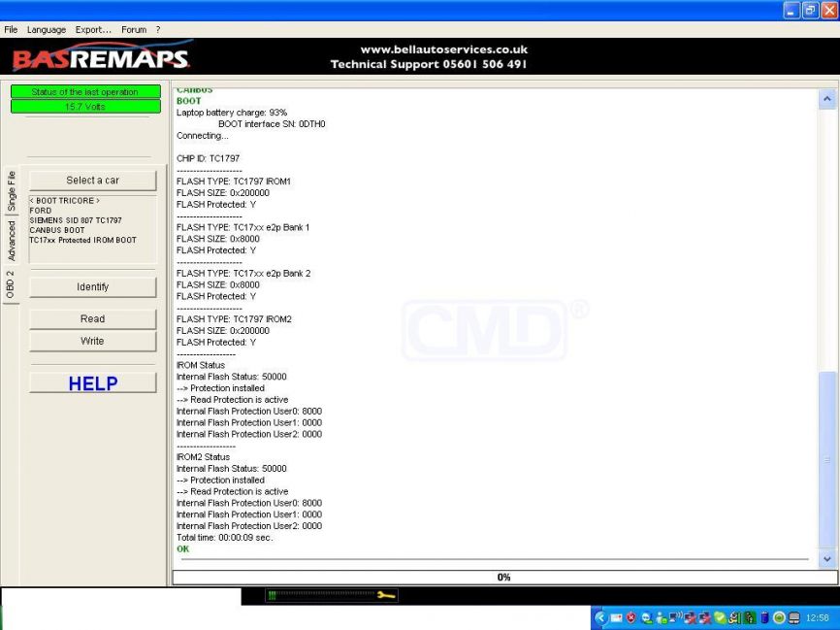This screenshot has height=630, width=840.
Task: Click the 'CHIP ID: TC1797' log line
Action: point(208,158)
